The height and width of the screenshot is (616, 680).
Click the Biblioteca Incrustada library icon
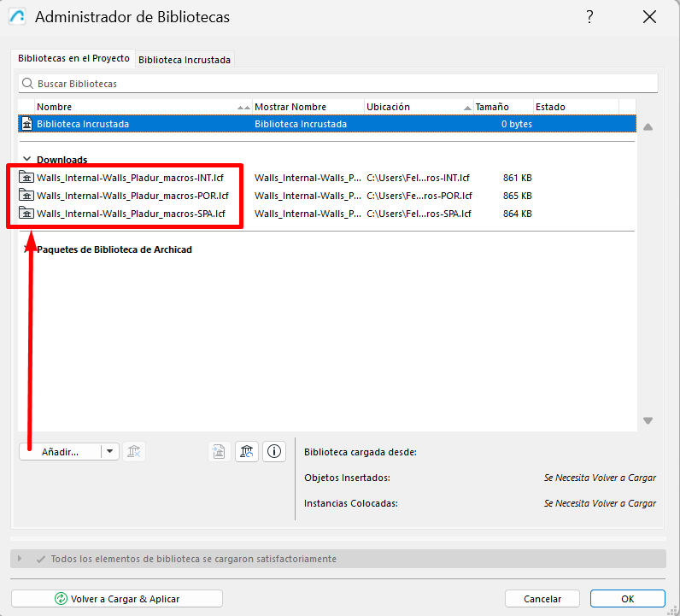coord(26,124)
